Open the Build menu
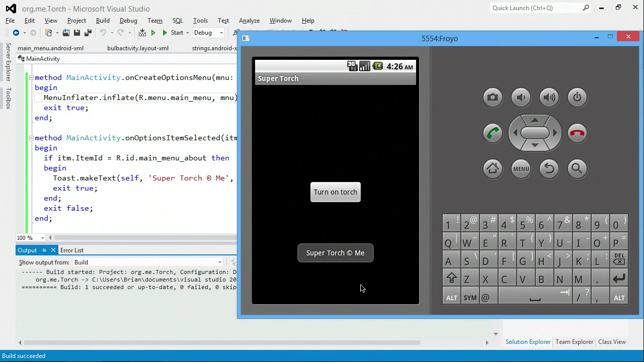The width and height of the screenshot is (644, 362). coord(103,21)
